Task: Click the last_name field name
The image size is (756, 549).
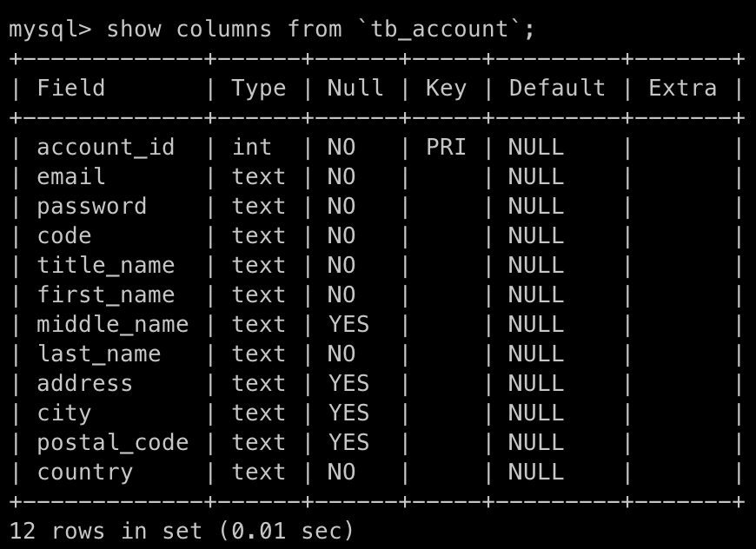Action: click(98, 354)
